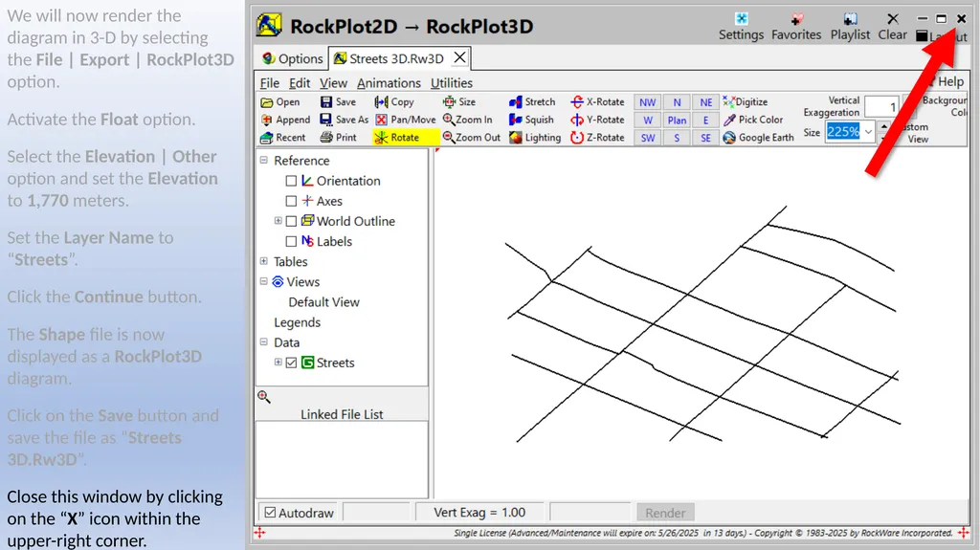The width and height of the screenshot is (980, 550).
Task: Switch to the Options tab
Action: point(292,58)
